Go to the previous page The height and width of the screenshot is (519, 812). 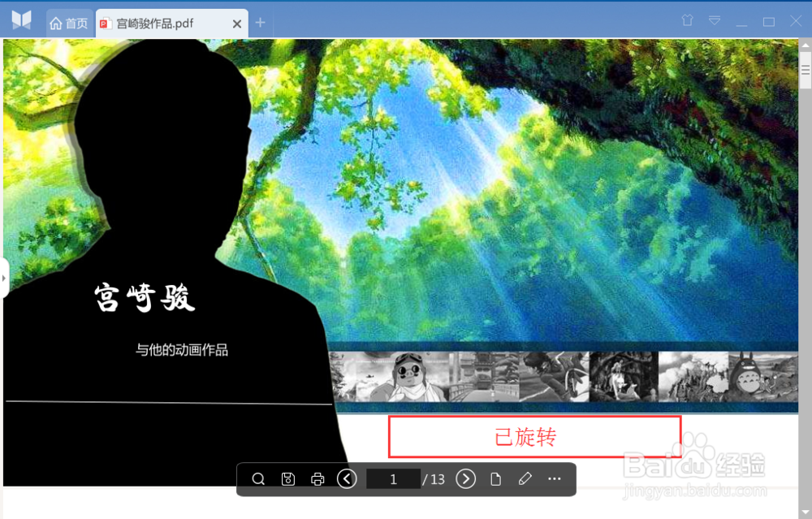[347, 478]
